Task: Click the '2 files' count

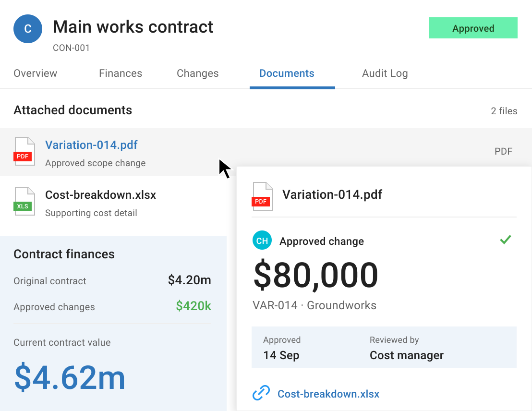Action: [x=504, y=111]
